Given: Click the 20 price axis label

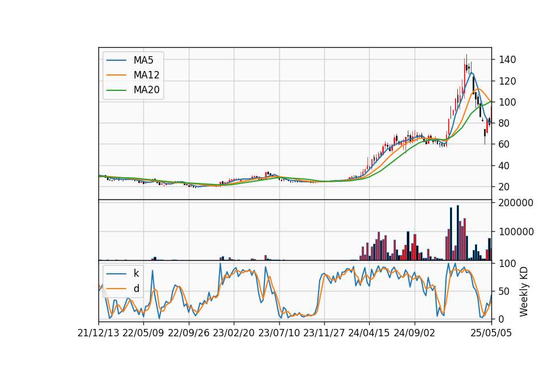Looking at the screenshot, I should (x=504, y=187).
